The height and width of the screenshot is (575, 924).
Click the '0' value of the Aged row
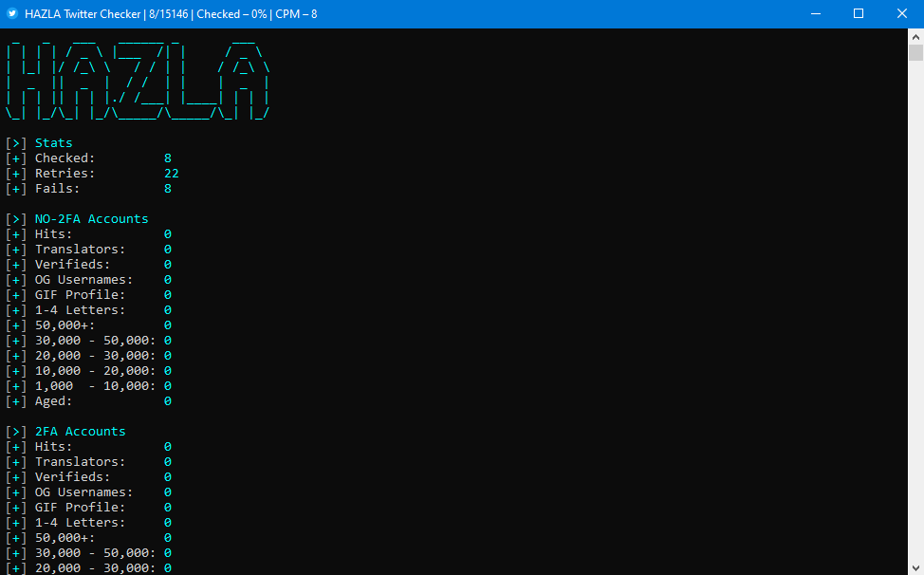click(168, 401)
